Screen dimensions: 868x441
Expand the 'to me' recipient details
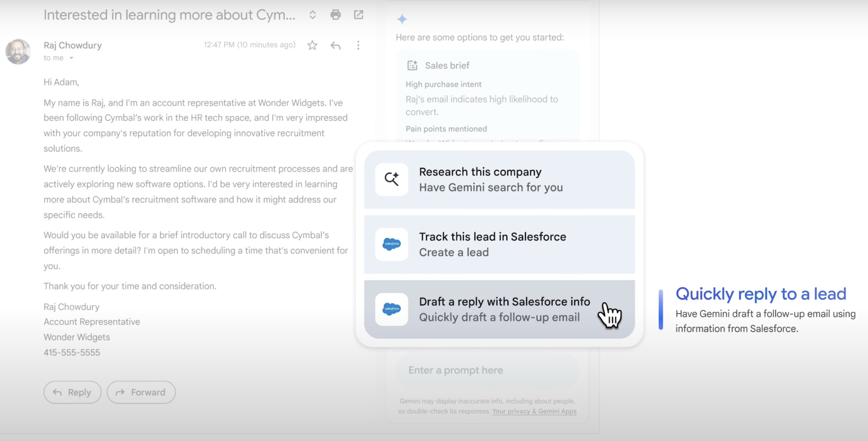pos(72,58)
